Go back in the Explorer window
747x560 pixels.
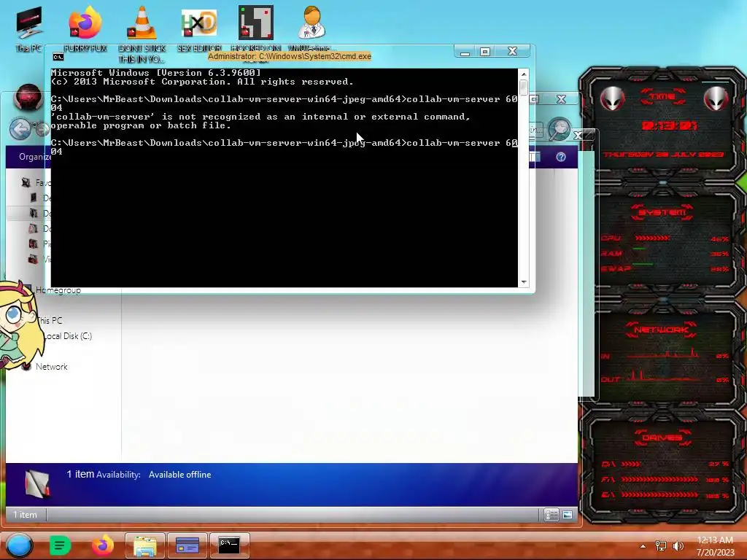(x=20, y=128)
